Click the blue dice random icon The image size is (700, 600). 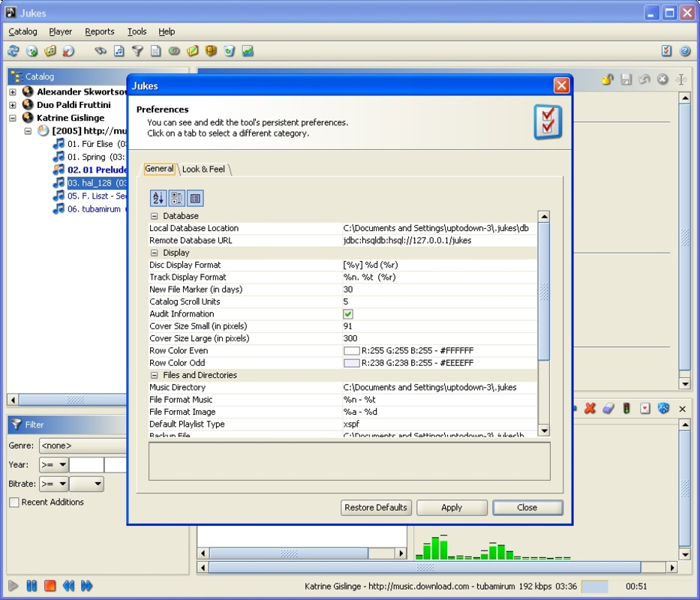(x=663, y=408)
